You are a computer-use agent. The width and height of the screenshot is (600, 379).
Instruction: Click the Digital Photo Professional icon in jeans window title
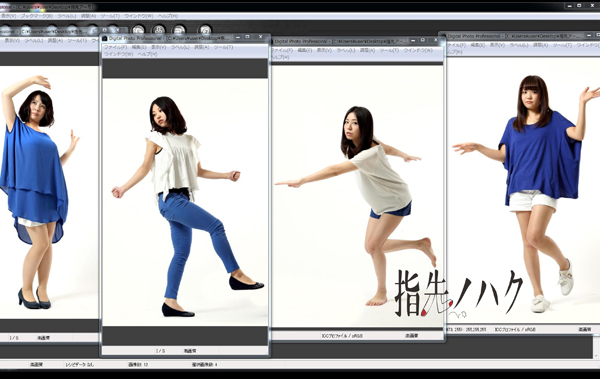105,38
